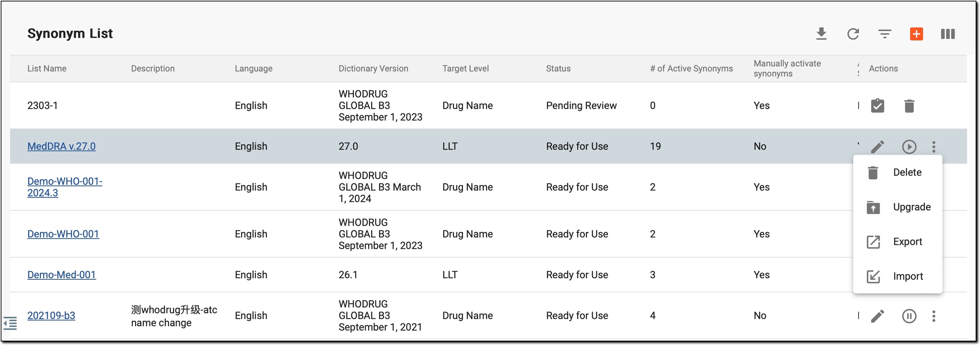Open the Demo-Med-001 list link
Screen dimensions: 980x345
(x=62, y=275)
